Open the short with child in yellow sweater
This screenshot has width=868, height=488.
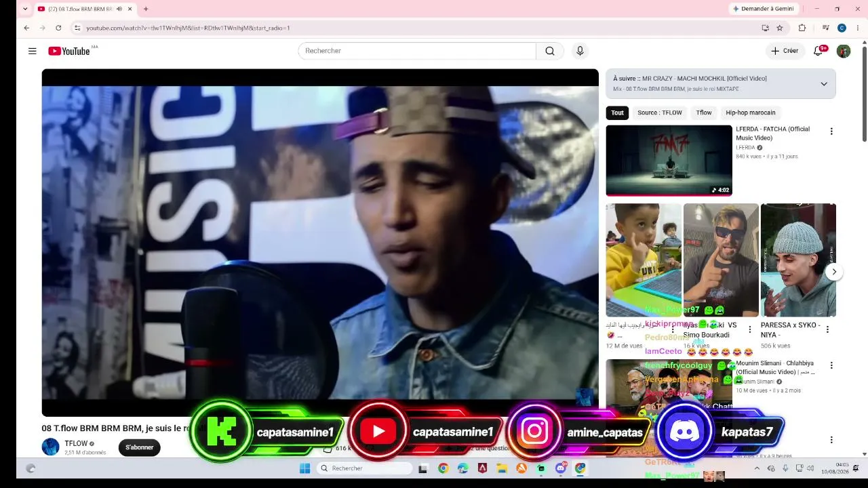click(x=644, y=260)
